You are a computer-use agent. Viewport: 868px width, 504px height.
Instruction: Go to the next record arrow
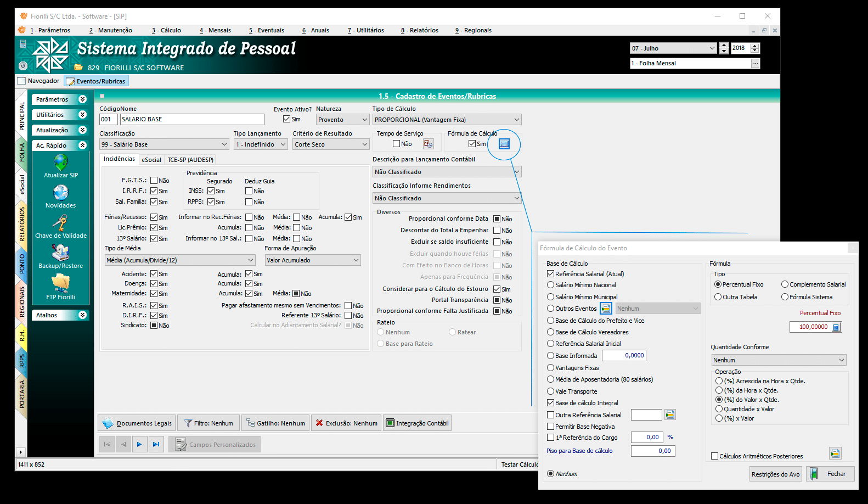pyautogui.click(x=139, y=444)
